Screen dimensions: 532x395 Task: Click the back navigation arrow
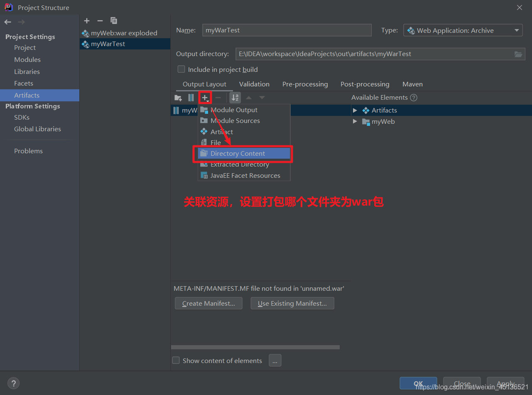7,22
